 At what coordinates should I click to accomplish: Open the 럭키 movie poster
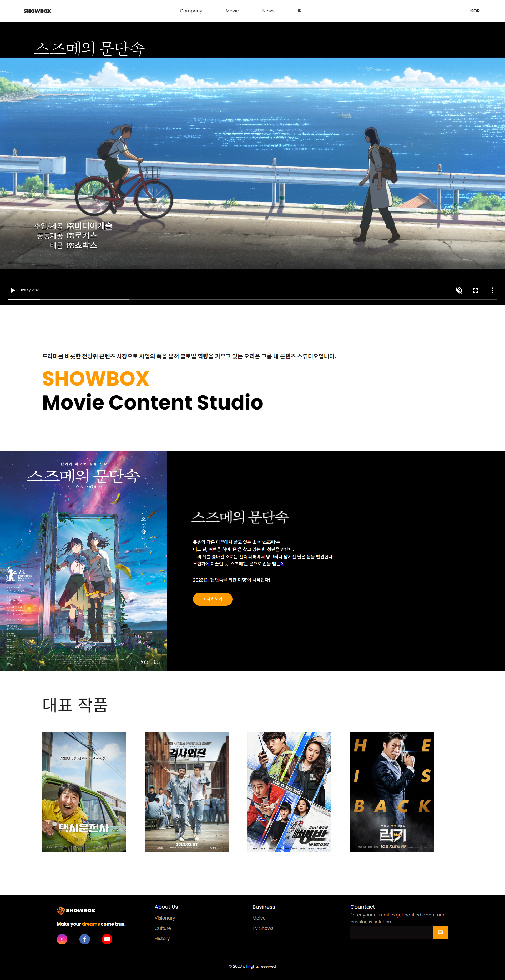tap(392, 792)
